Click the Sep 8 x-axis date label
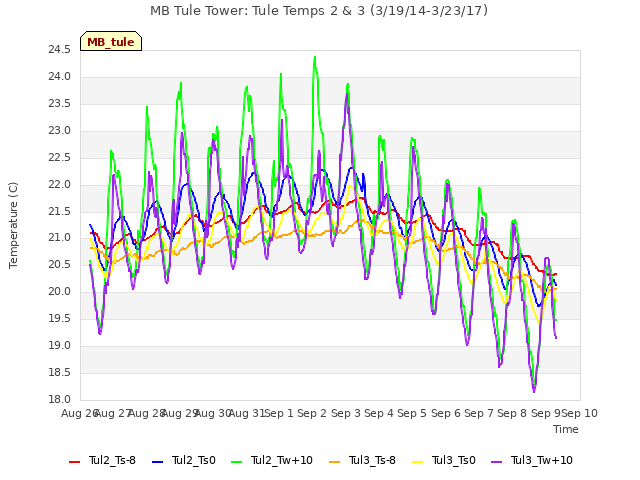This screenshot has width=640, height=480. point(512,413)
